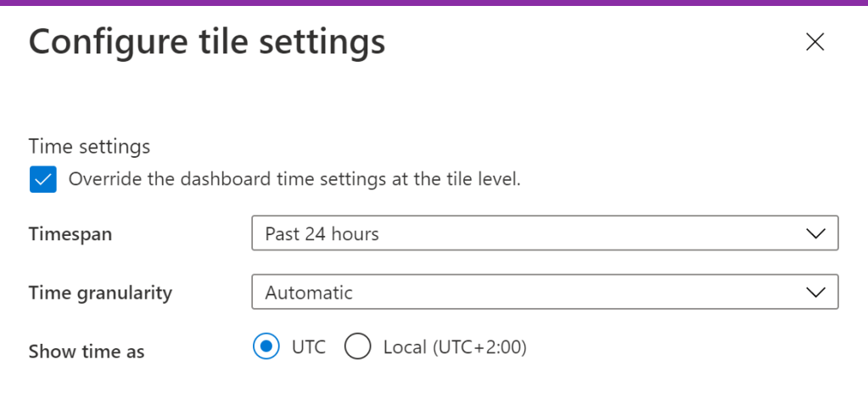The image size is (868, 410).
Task: Close the Configure tile settings panel
Action: click(x=815, y=42)
